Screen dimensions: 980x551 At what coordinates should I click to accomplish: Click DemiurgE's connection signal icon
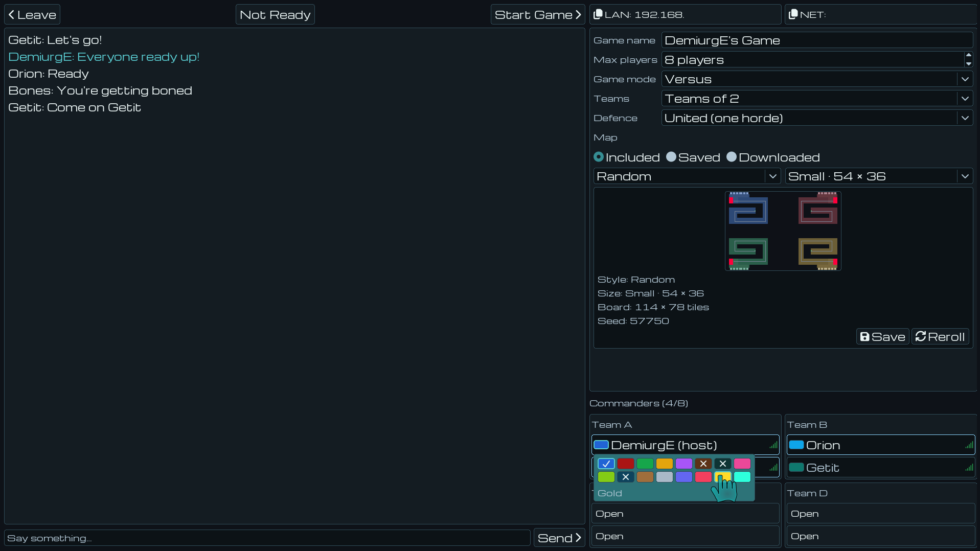click(773, 445)
